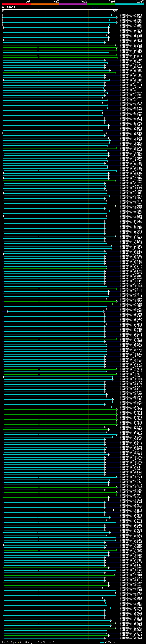
Task: Select hit label UniRef100_B9FZ51
Action: (x=131, y=145)
